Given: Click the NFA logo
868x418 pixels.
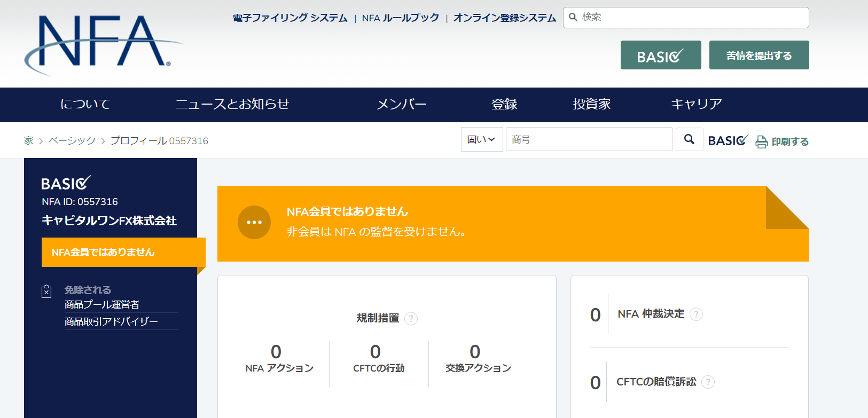Looking at the screenshot, I should (104, 45).
